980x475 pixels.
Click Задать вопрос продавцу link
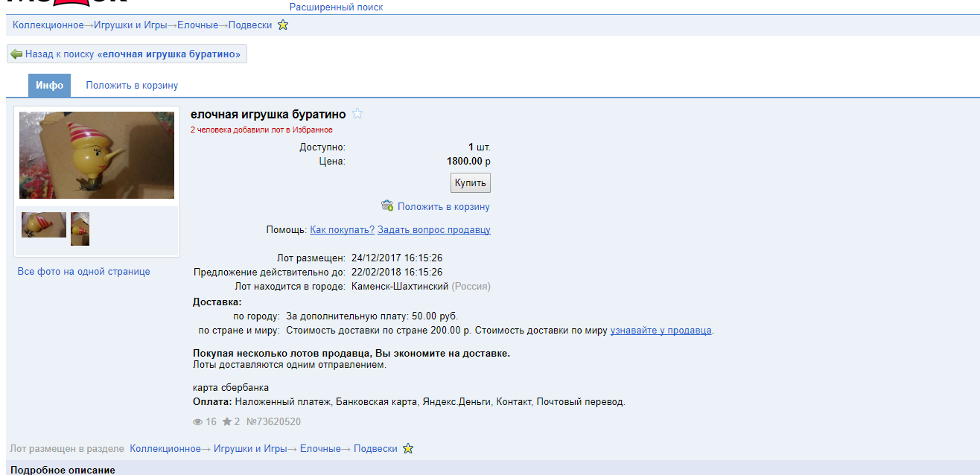[x=434, y=230]
